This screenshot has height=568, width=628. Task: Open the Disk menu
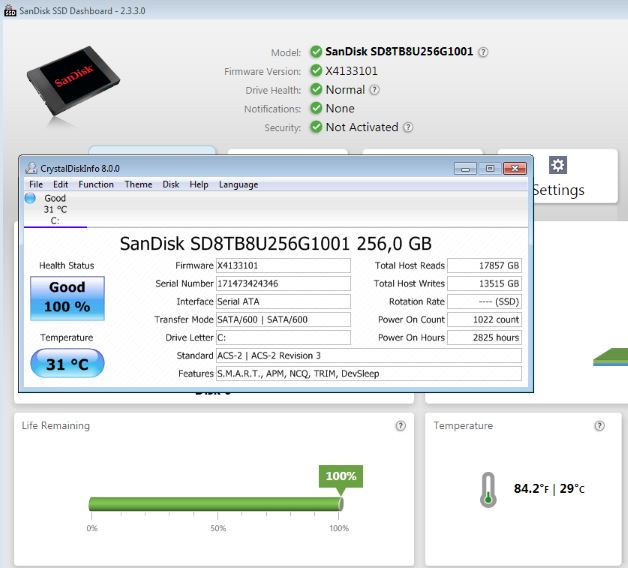click(171, 184)
